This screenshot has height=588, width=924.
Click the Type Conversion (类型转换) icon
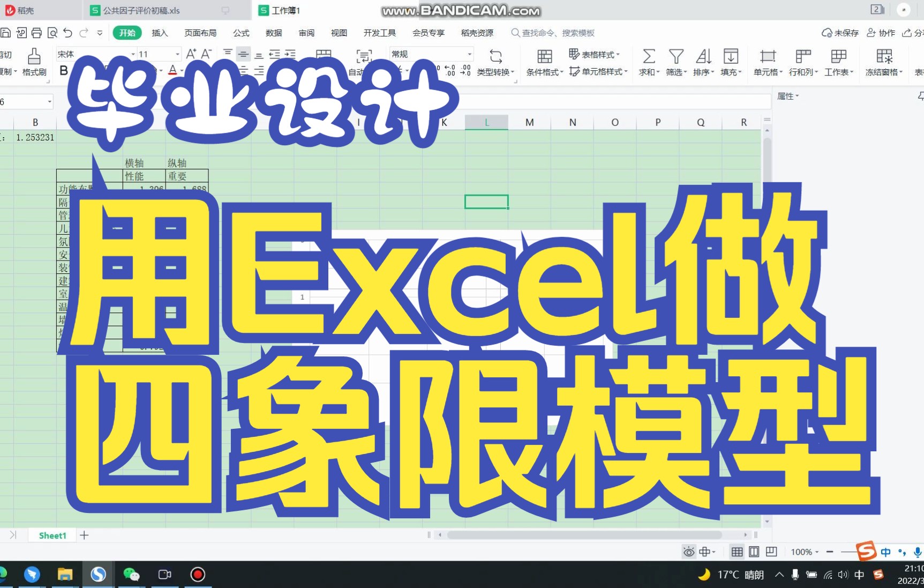tap(496, 56)
